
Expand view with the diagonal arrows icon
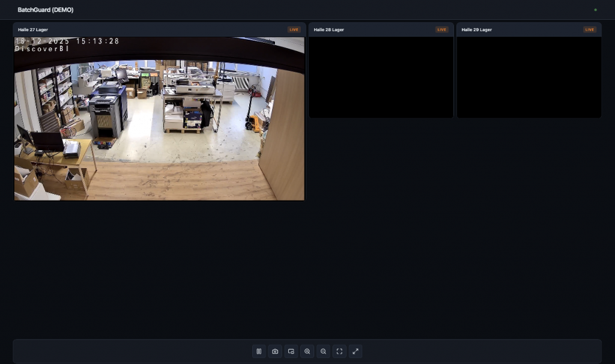tap(356, 351)
